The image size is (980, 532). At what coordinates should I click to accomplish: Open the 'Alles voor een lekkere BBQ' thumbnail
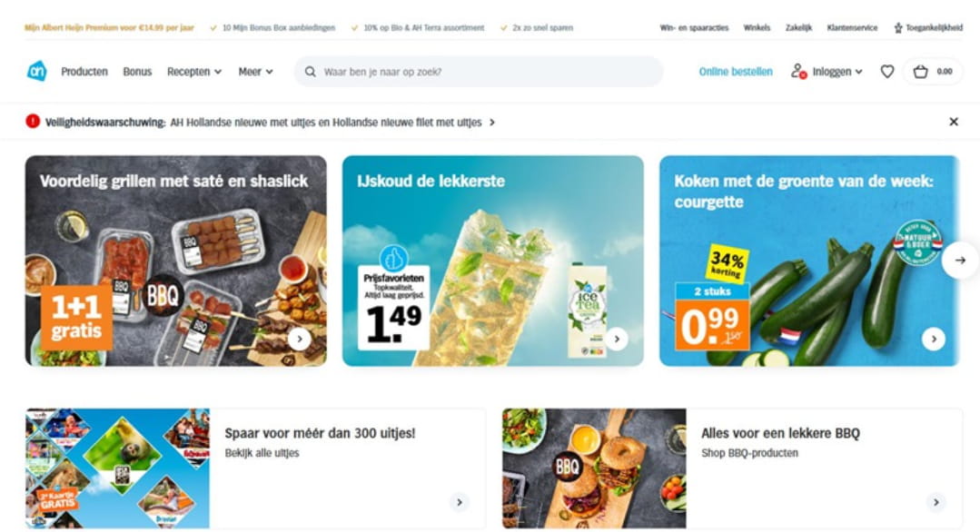(x=594, y=468)
